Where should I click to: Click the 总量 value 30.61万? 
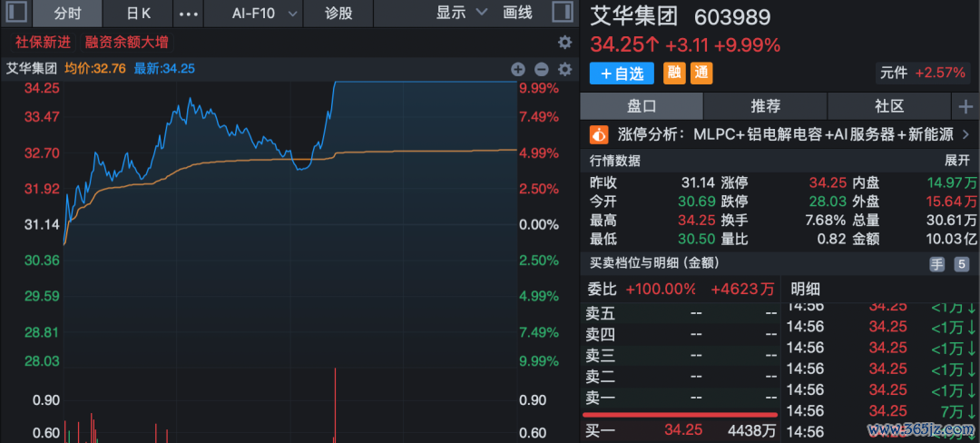coord(951,221)
